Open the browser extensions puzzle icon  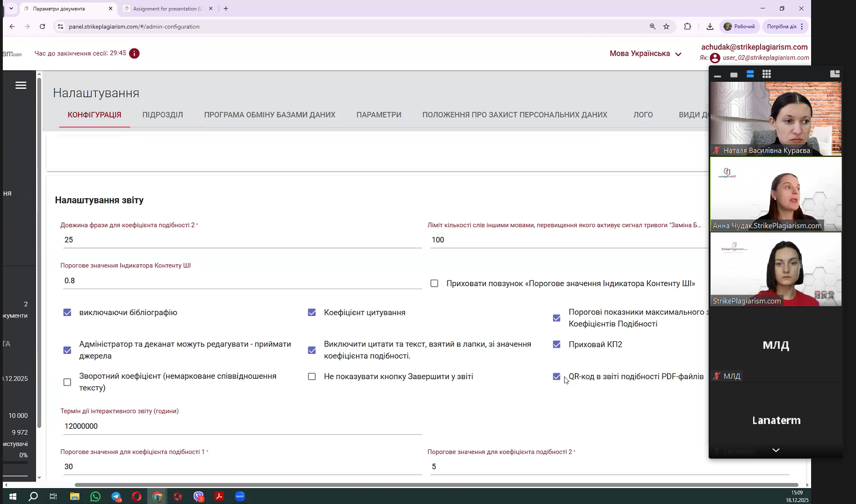(687, 27)
